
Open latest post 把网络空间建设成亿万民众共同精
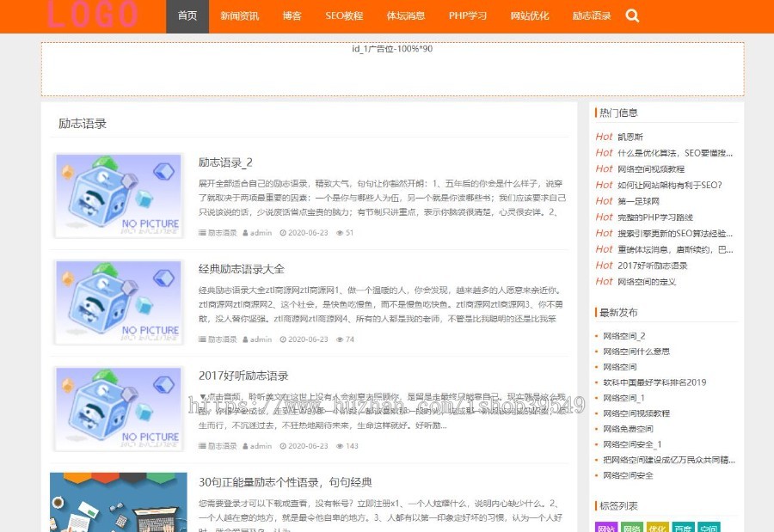[x=669, y=460]
